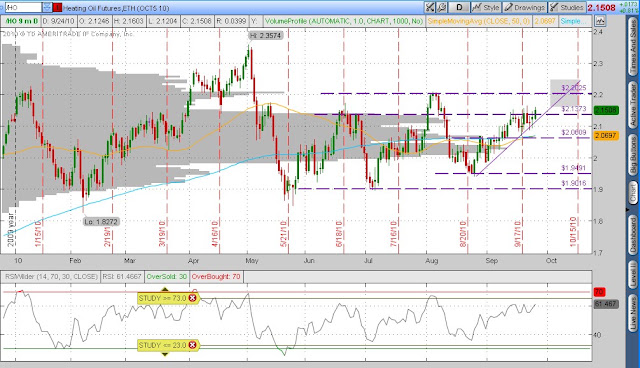Expand the symbol dropdown arrow next to /HO
Screen dimensions: 640x368
47,7
